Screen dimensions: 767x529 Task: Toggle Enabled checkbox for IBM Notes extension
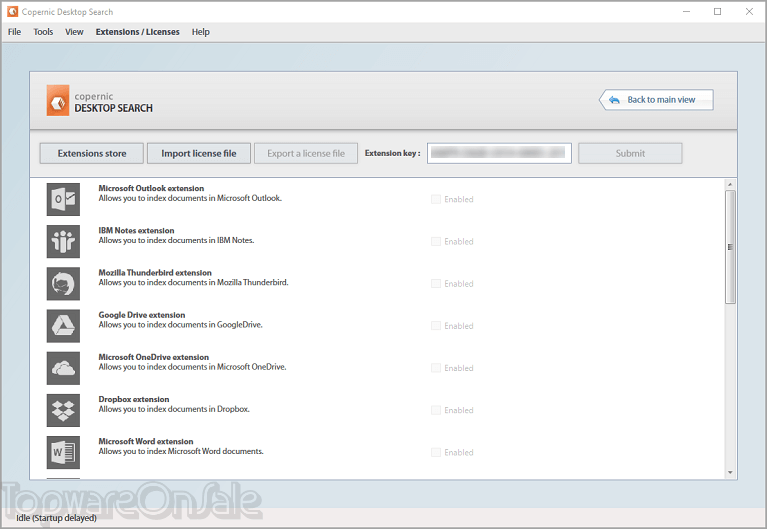(x=436, y=241)
